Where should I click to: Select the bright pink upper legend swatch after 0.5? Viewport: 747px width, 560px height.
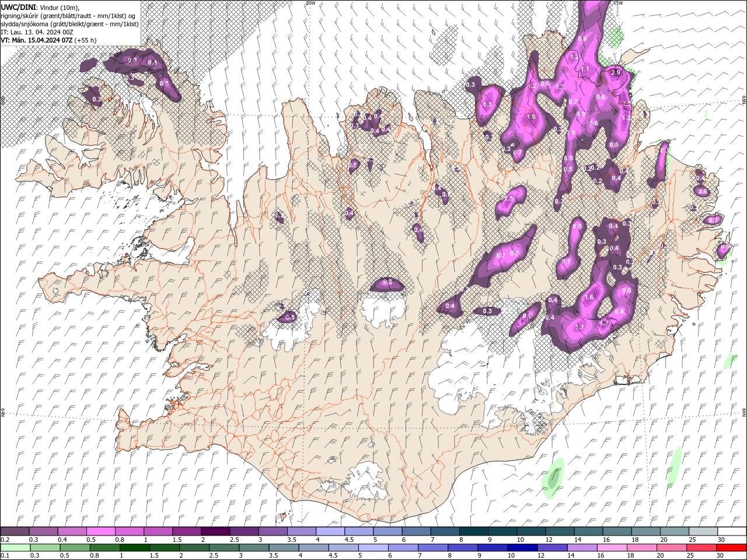coord(100,531)
